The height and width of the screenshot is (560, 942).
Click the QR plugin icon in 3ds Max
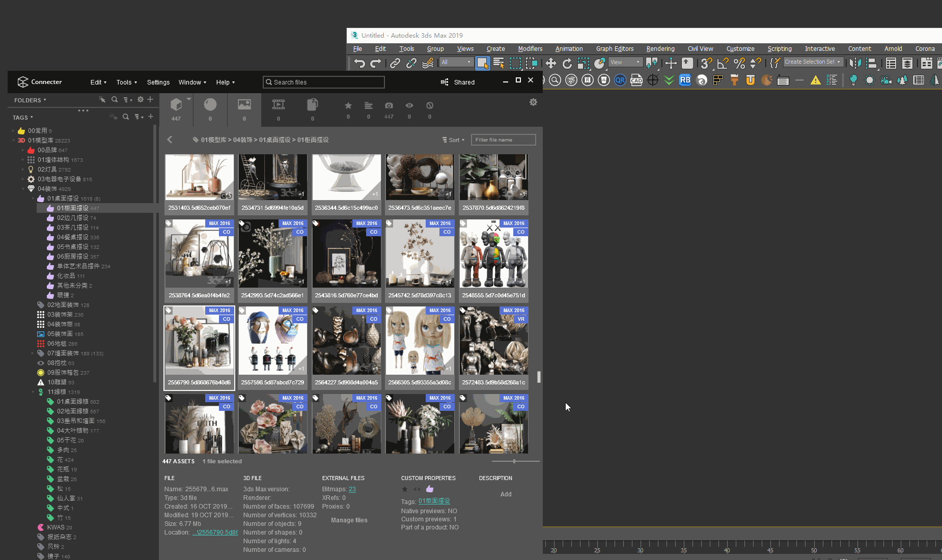(x=620, y=80)
